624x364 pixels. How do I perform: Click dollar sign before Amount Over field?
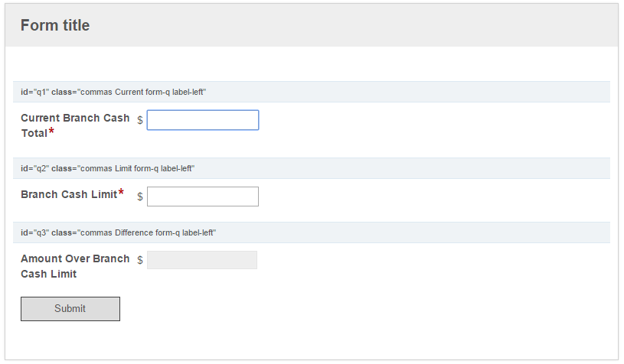click(x=140, y=260)
